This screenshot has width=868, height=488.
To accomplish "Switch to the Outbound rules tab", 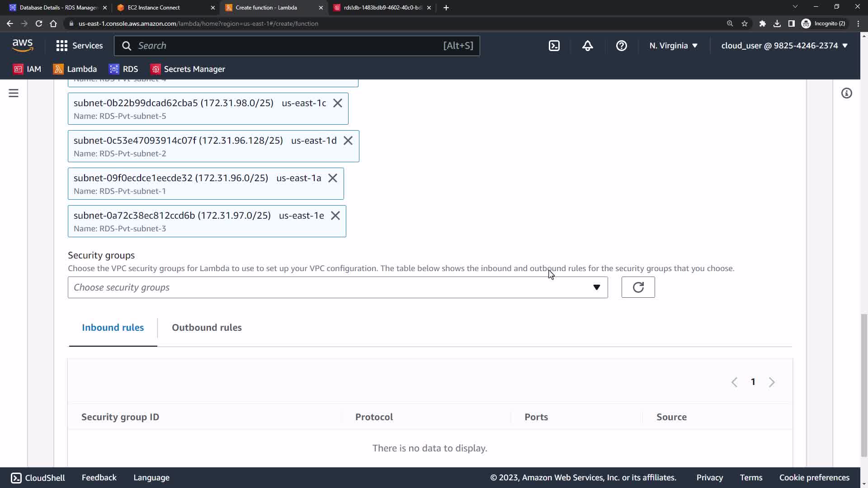I will 207,328.
